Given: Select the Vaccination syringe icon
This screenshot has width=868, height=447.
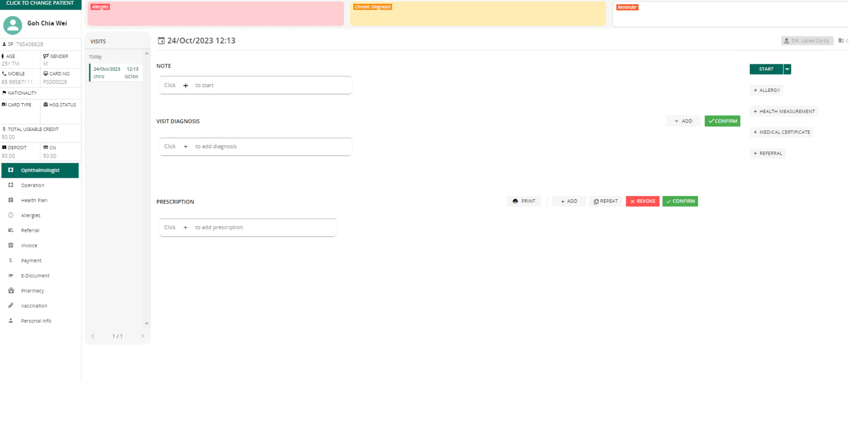Looking at the screenshot, I should click(11, 306).
